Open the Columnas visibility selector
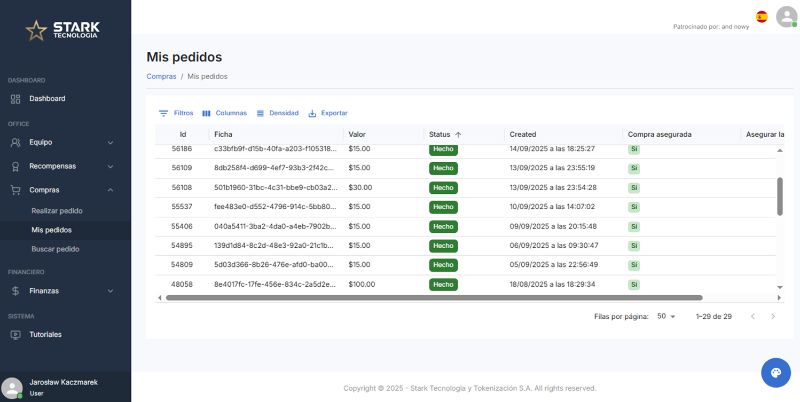Image resolution: width=800 pixels, height=402 pixels. [224, 113]
